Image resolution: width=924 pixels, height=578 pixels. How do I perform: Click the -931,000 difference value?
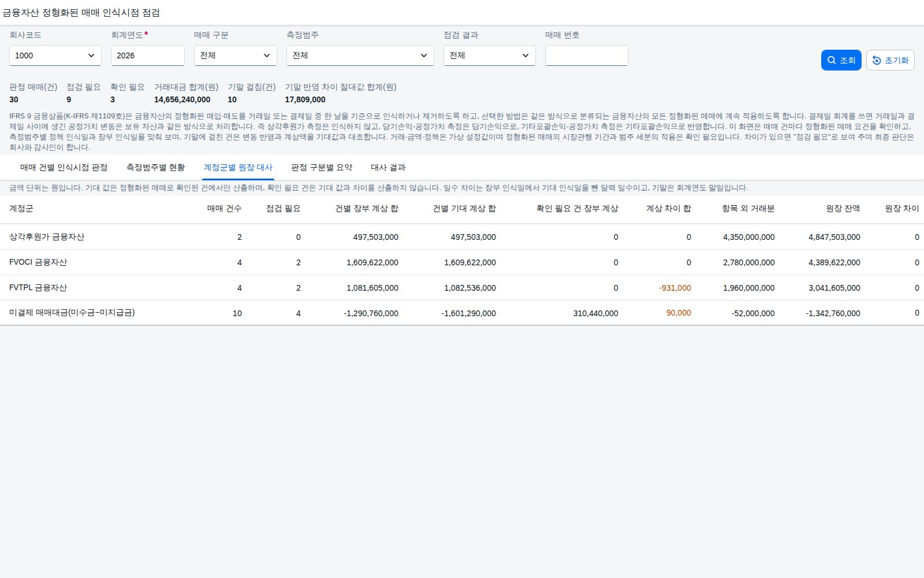click(675, 288)
